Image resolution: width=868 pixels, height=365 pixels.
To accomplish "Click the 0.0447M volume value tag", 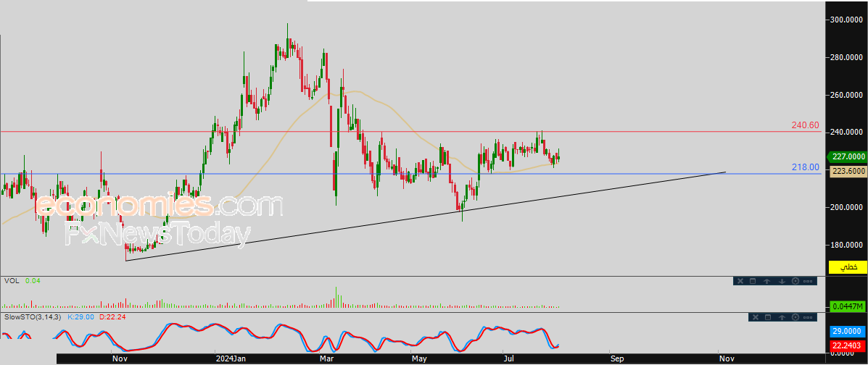I will (x=847, y=306).
